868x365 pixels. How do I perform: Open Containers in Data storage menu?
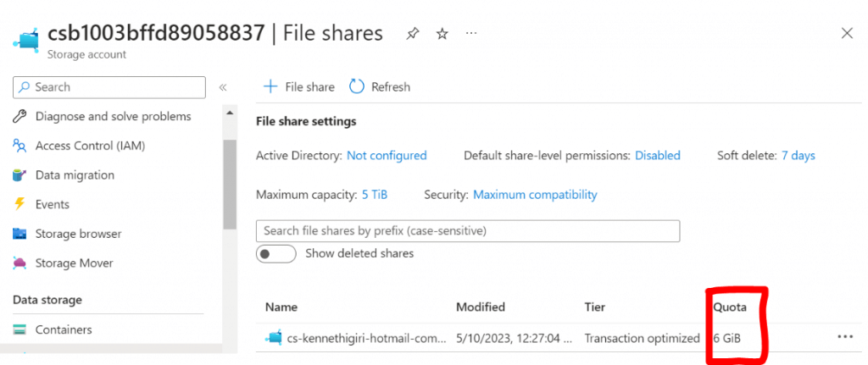63,329
